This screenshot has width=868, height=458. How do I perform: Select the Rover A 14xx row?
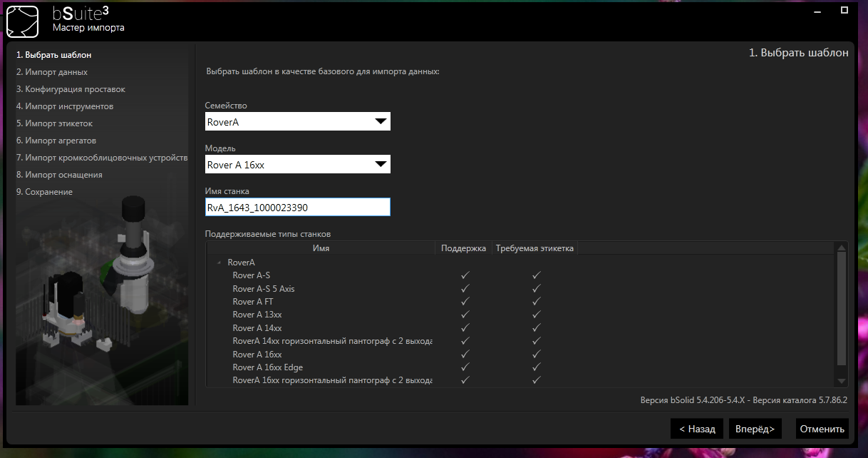point(520,328)
